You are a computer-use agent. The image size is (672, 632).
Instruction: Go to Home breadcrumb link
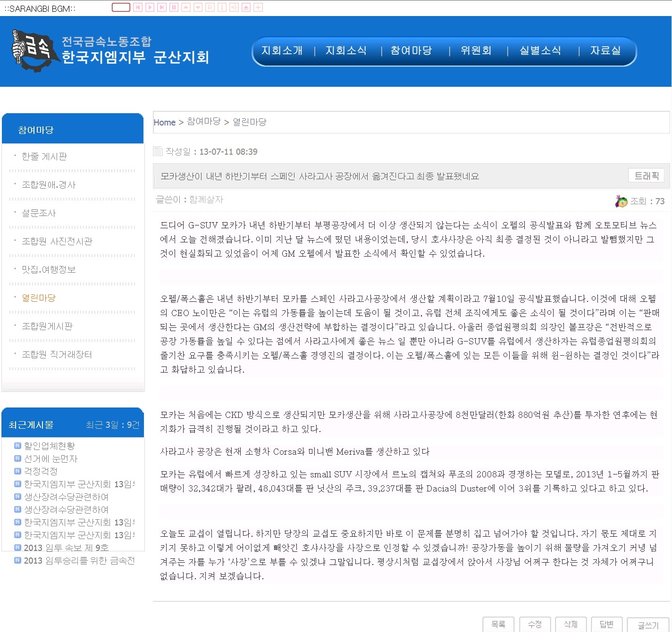(164, 122)
